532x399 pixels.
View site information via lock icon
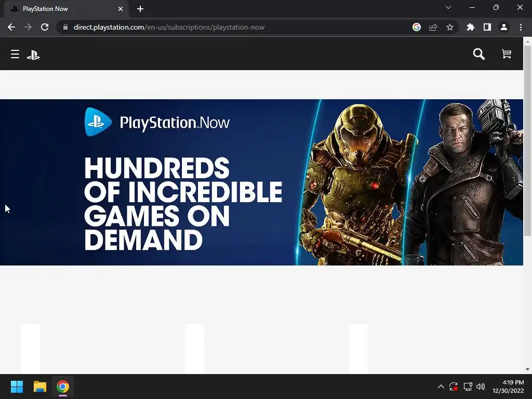[x=65, y=27]
